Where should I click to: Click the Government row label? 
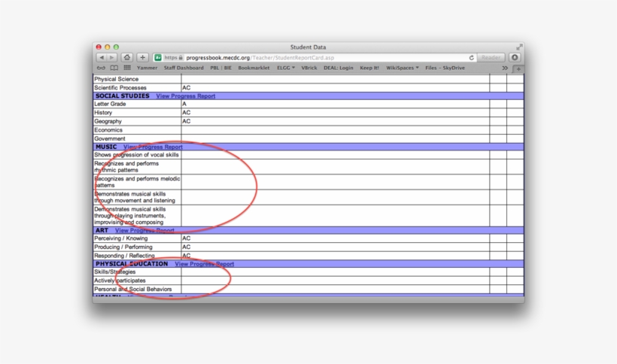(109, 138)
